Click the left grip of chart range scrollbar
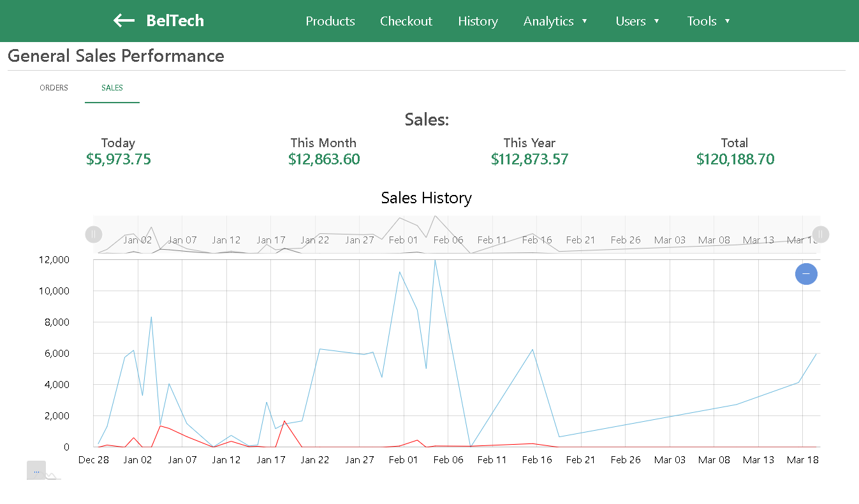Screen dimensions: 859x504 (94, 234)
